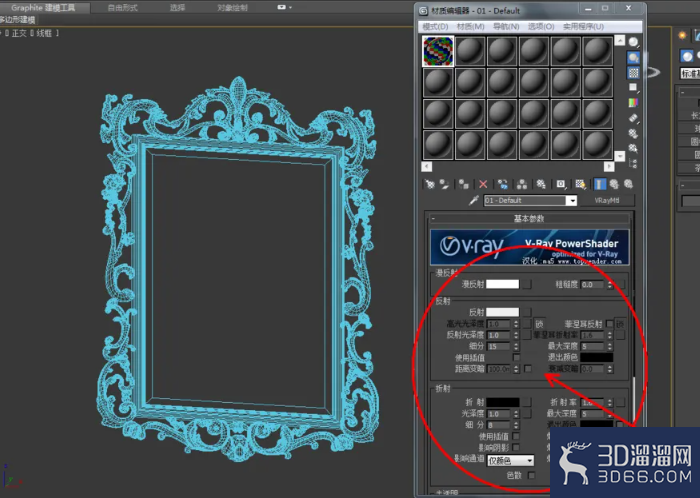Click the VRayMtl material type button
Screen dimensions: 700x498
point(607,200)
